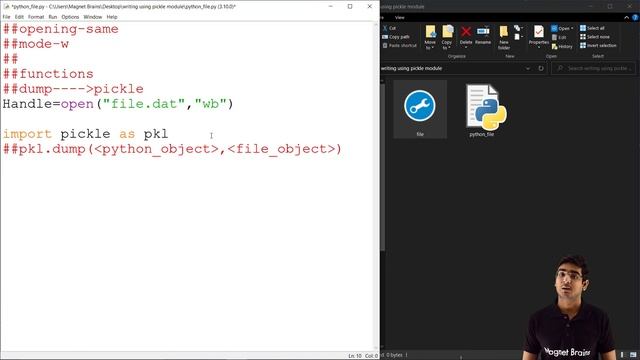Expand the address bar history dropdown

528,69
